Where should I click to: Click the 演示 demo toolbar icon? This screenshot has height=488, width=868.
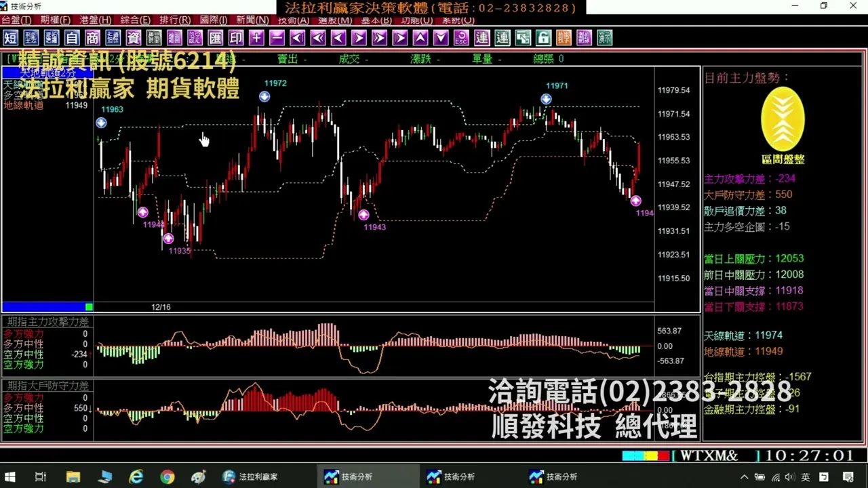pyautogui.click(x=605, y=37)
